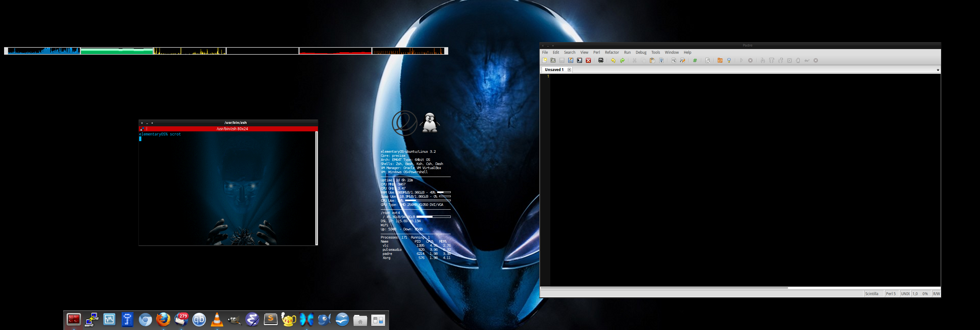Click the Open file icon in Padre
The height and width of the screenshot is (330, 980).
click(553, 61)
